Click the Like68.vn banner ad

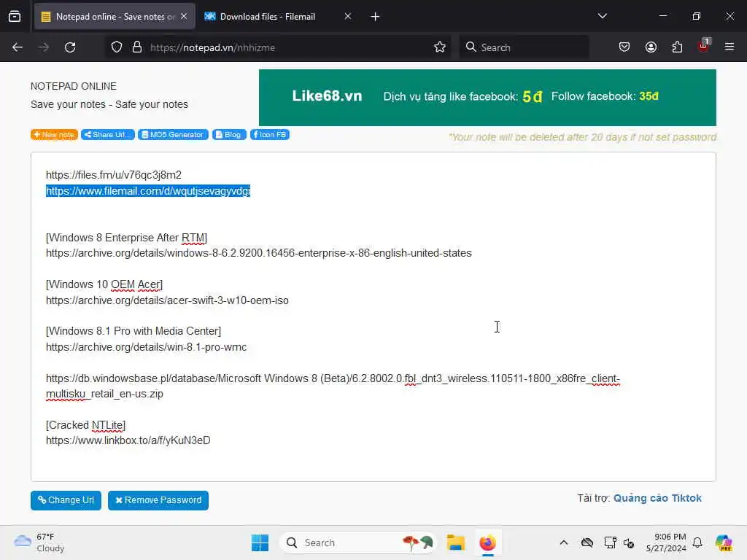click(x=487, y=98)
